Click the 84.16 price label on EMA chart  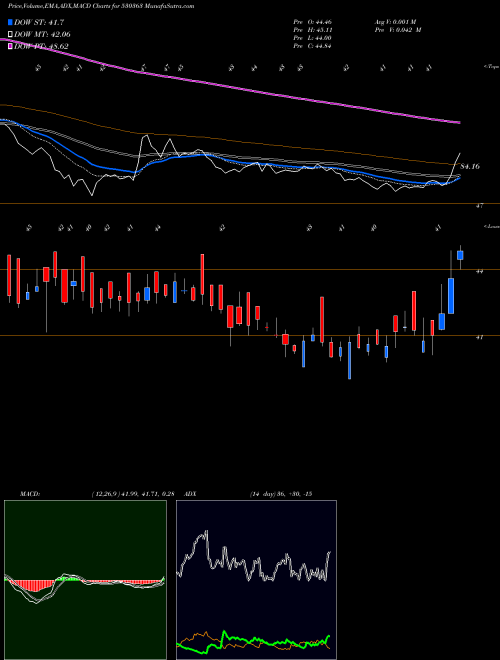(470, 167)
